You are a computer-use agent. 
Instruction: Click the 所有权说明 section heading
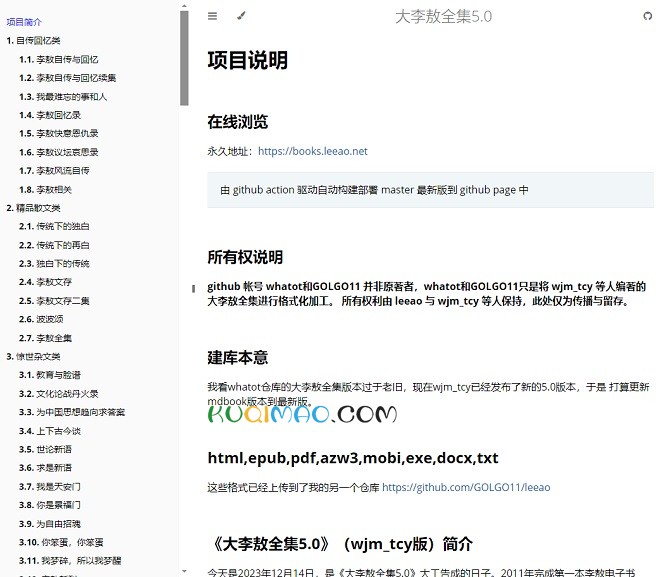click(245, 257)
